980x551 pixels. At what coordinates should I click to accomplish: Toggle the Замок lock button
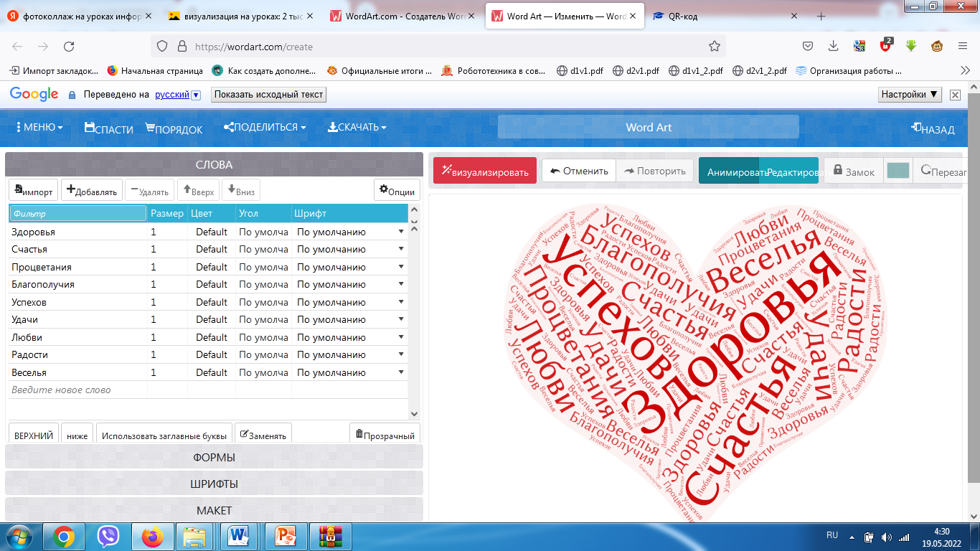click(x=854, y=171)
